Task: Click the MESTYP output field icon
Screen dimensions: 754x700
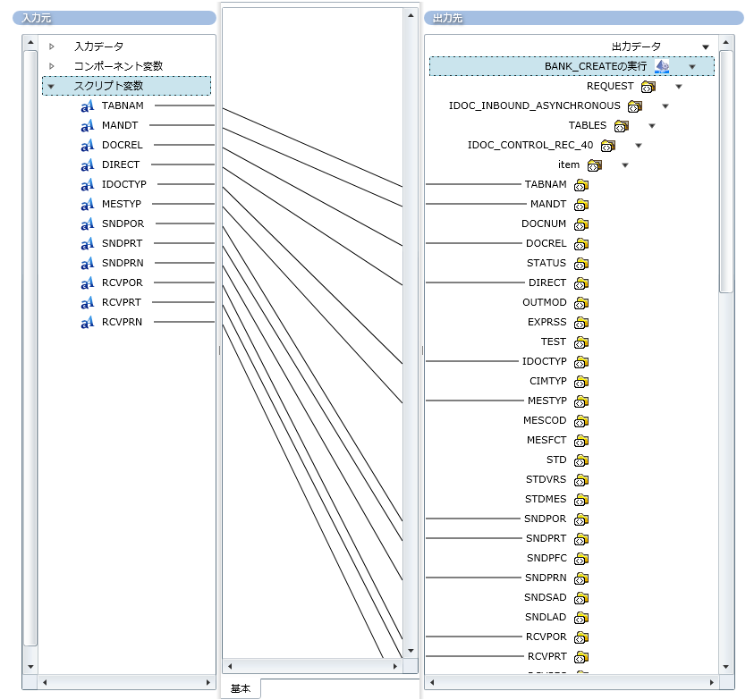Action: (x=581, y=401)
